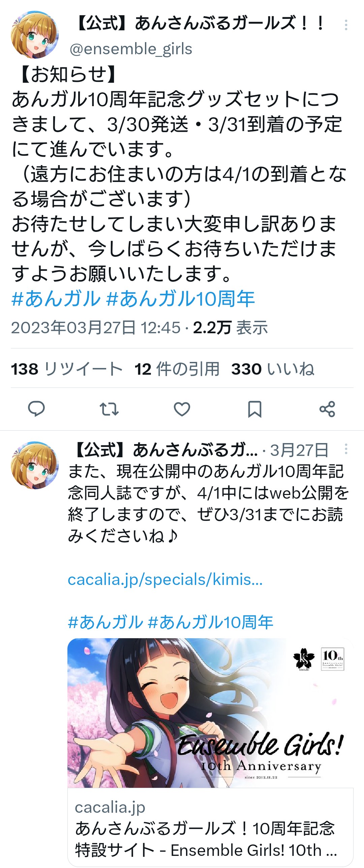Open #あんガル10周年 hashtag in main tweet
364x868 pixels.
[180, 299]
